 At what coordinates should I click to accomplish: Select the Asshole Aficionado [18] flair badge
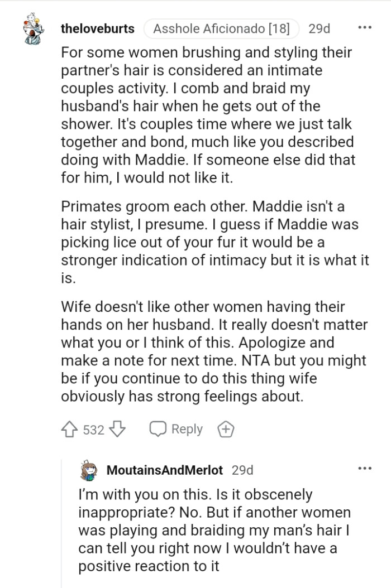click(220, 29)
